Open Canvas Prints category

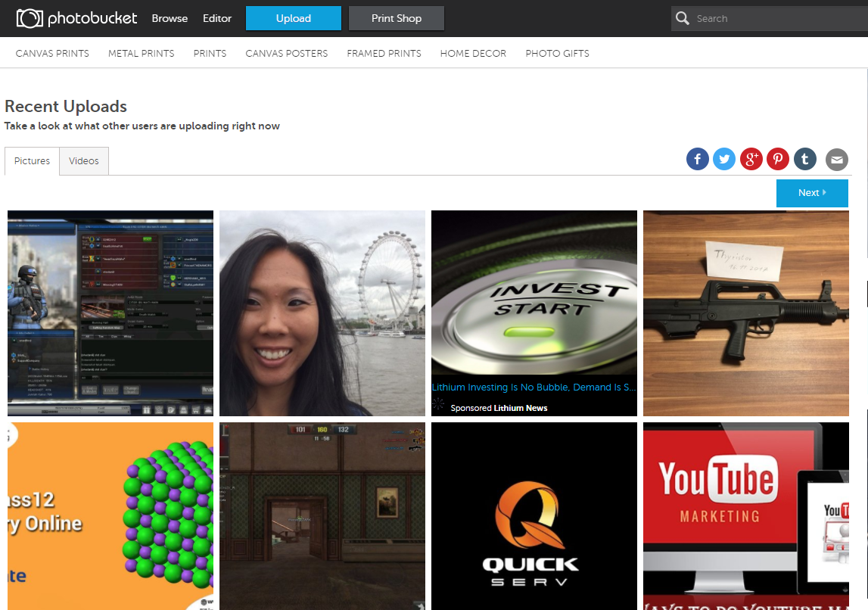click(x=52, y=53)
